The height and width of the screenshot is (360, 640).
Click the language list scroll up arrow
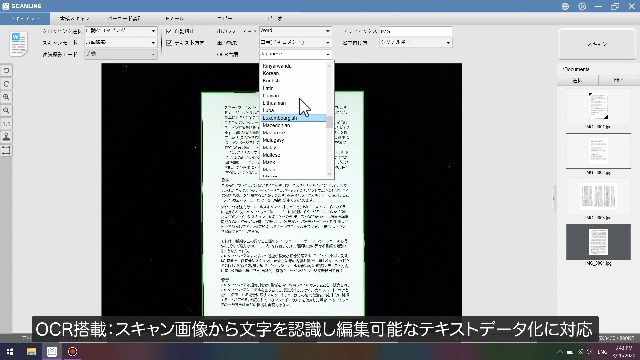[330, 65]
